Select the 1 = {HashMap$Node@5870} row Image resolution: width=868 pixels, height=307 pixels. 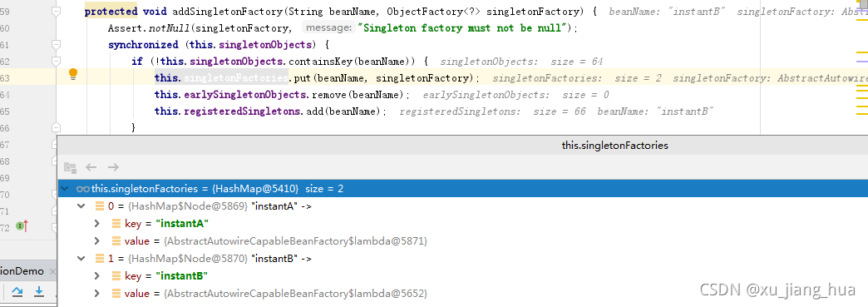[463, 258]
